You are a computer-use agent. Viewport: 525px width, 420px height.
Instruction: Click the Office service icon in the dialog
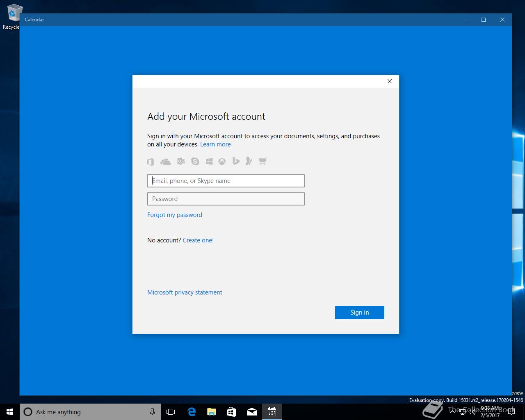(x=151, y=162)
